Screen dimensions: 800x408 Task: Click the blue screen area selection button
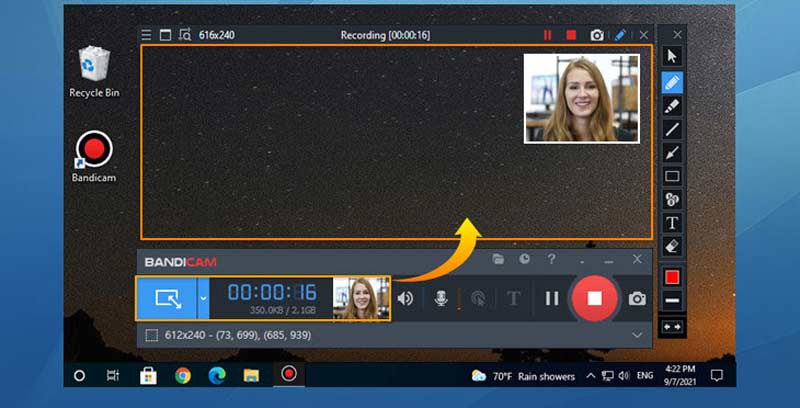(x=167, y=298)
